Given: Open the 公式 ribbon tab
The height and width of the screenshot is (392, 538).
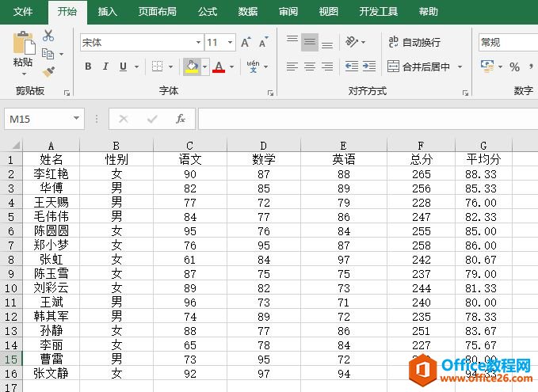Looking at the screenshot, I should coord(208,12).
